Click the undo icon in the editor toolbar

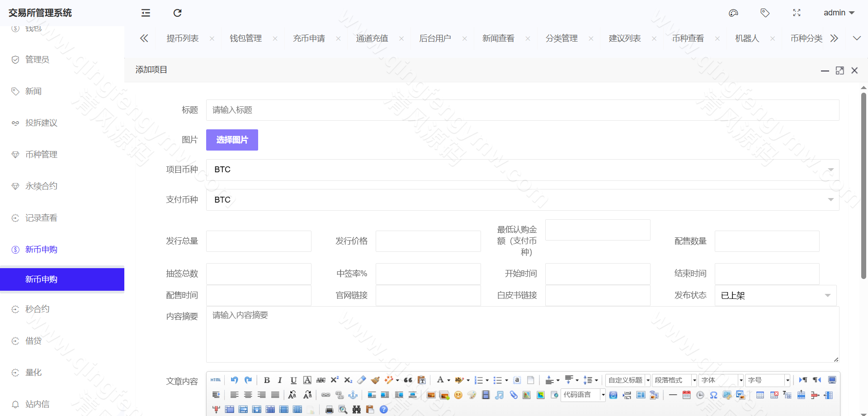pyautogui.click(x=234, y=380)
